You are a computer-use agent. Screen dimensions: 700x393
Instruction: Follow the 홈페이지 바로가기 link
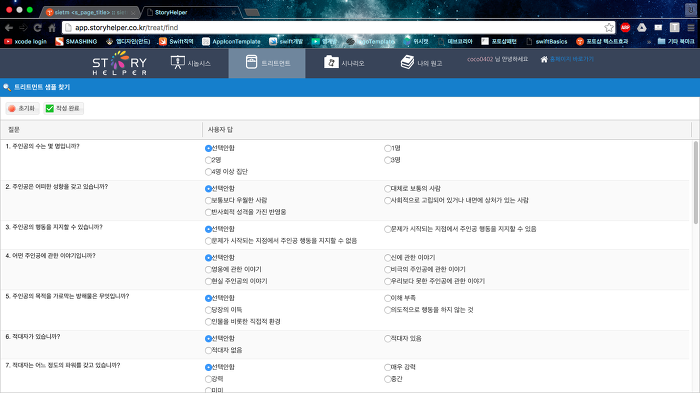[x=571, y=59]
